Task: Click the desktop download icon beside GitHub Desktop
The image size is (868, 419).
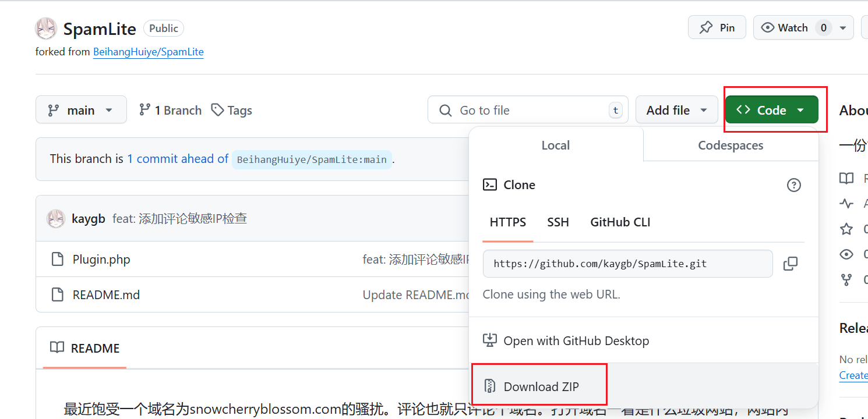Action: (x=490, y=340)
